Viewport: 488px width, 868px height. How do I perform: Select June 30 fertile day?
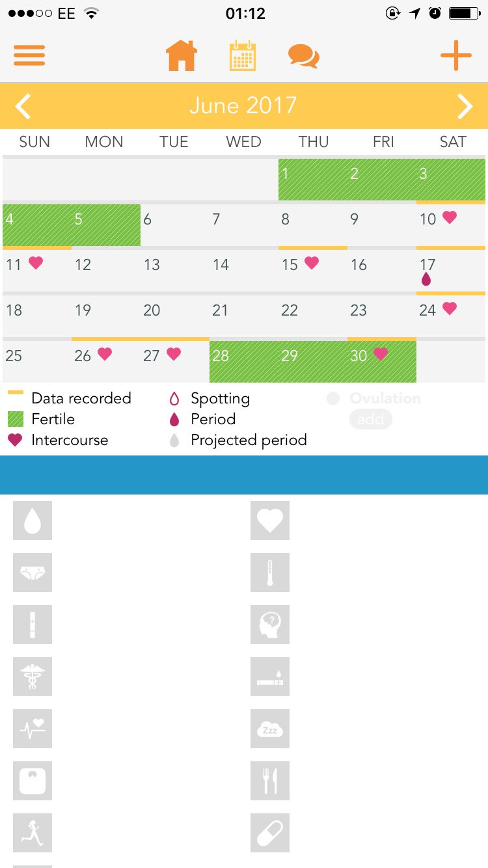point(381,361)
